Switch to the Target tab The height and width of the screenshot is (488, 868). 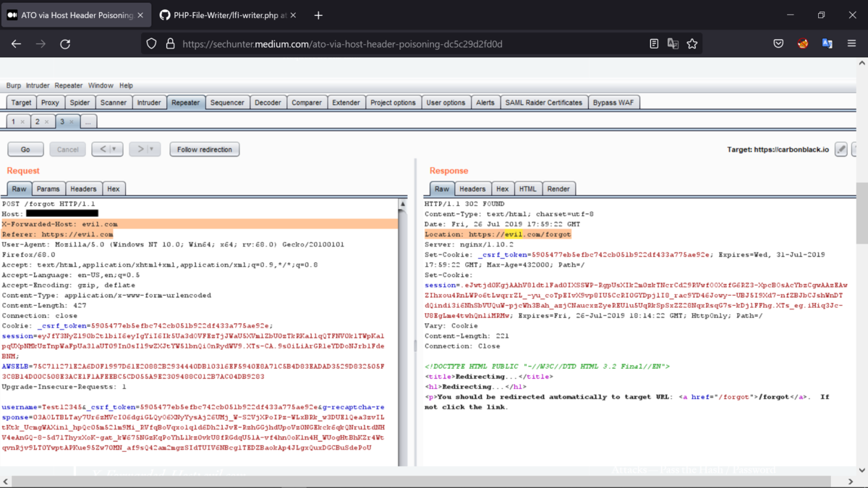coord(21,103)
